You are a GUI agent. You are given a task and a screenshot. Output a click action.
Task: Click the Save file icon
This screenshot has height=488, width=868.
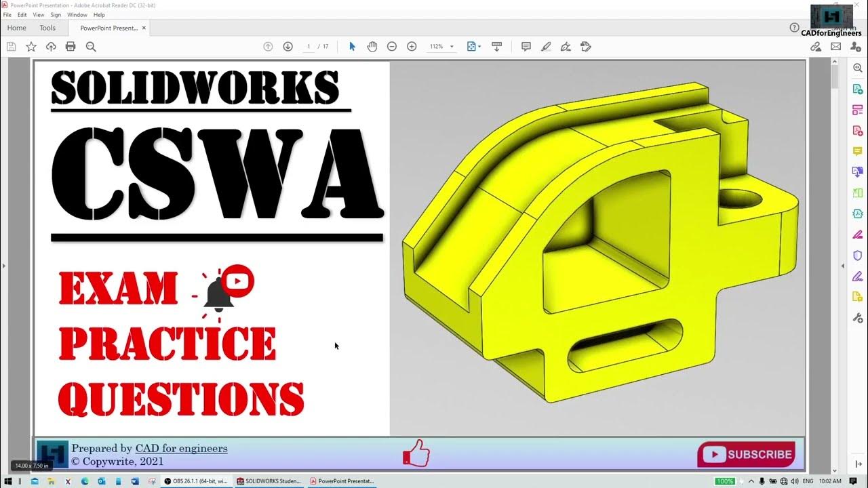coord(11,47)
